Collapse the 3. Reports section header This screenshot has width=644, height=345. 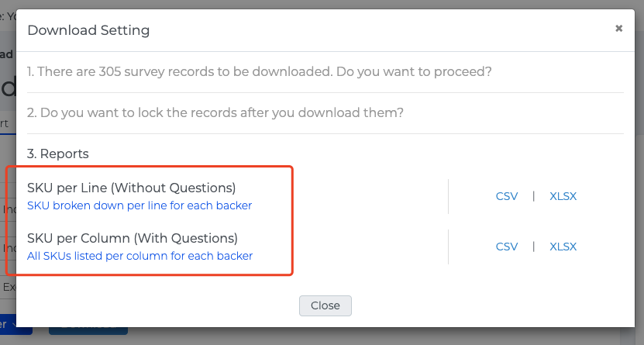[x=58, y=154]
